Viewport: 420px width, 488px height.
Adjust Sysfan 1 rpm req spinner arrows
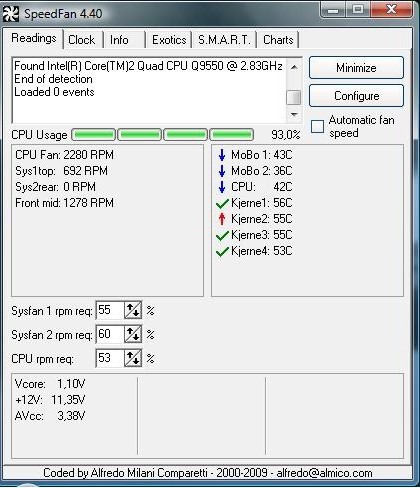pyautogui.click(x=133, y=310)
